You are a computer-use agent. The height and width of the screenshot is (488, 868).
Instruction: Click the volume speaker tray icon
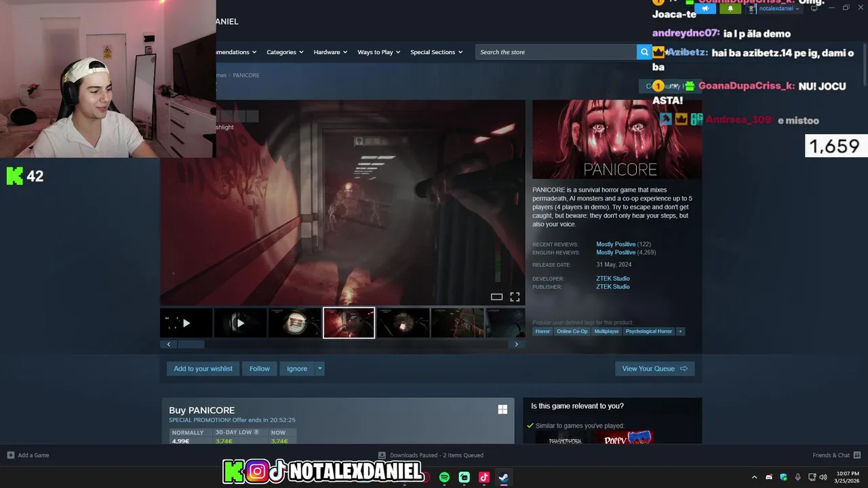pos(823,477)
